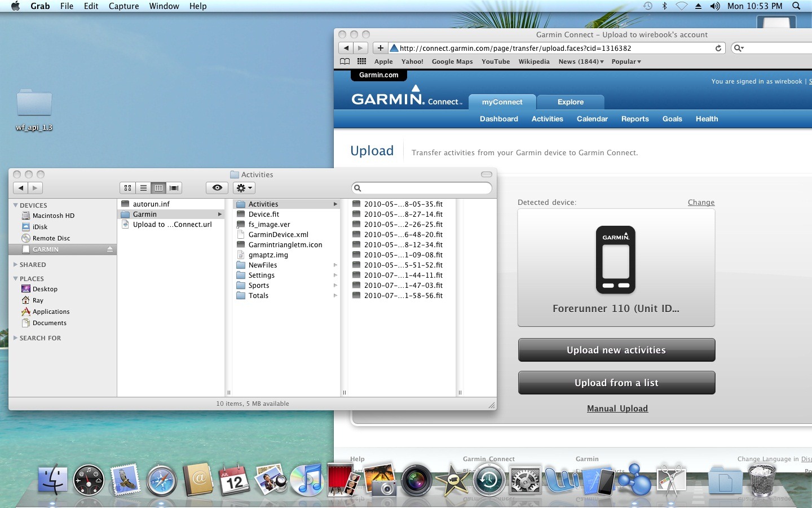This screenshot has height=508, width=812.
Task: Open the Capture menu in Grab
Action: 123,6
